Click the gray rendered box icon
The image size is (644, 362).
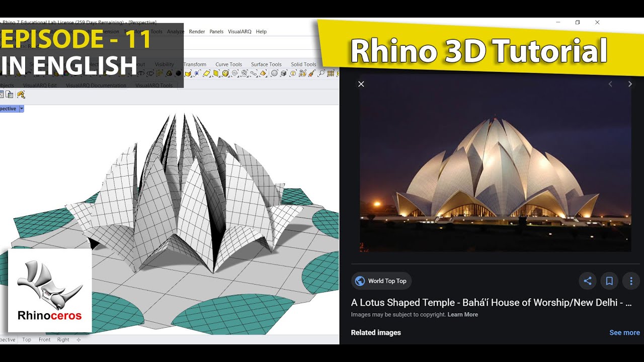tap(283, 73)
